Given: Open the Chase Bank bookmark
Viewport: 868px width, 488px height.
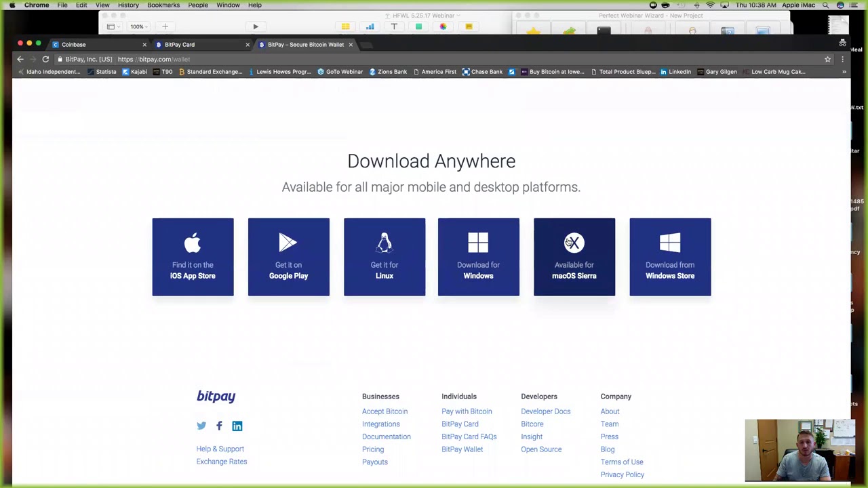Looking at the screenshot, I should coord(482,72).
